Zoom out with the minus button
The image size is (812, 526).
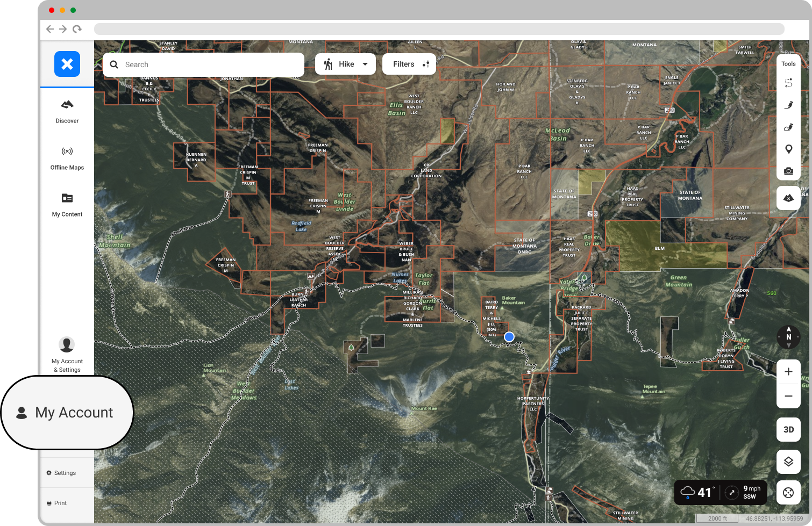(788, 396)
